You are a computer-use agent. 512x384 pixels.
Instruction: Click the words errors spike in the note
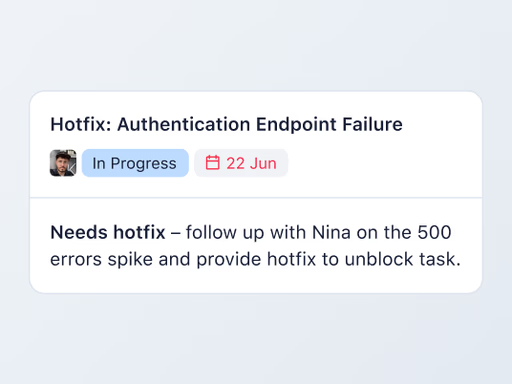click(101, 259)
